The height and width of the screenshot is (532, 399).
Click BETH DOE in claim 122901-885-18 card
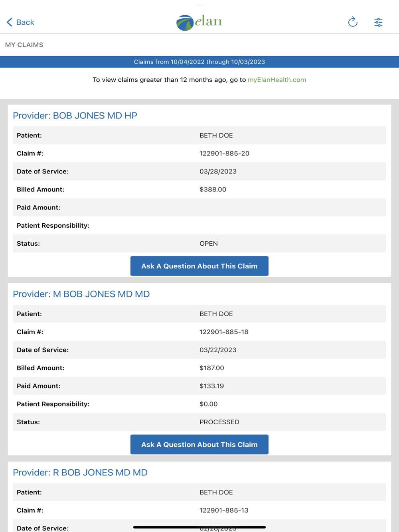pos(216,314)
